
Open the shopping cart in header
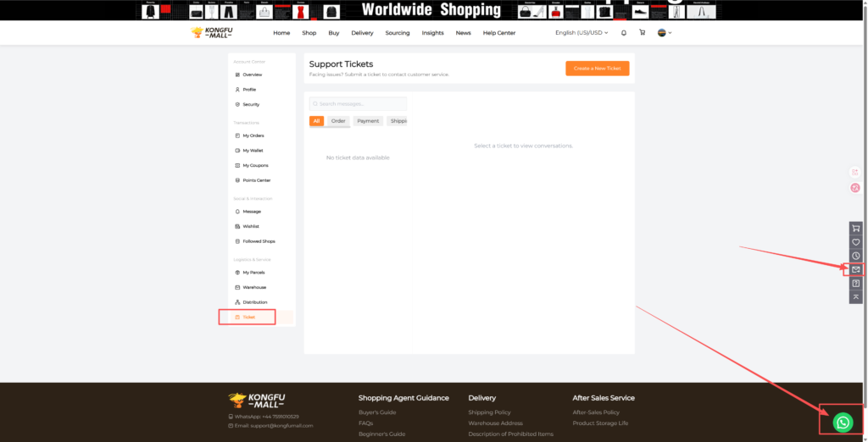tap(643, 33)
